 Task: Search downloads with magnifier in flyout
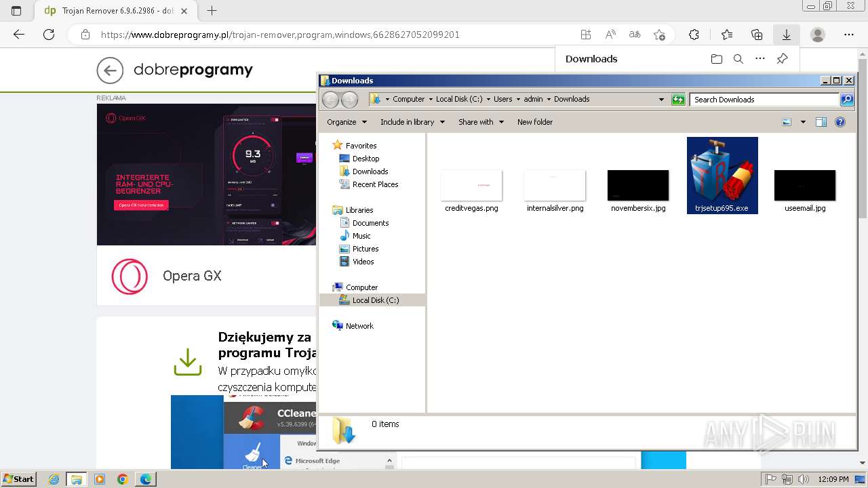738,59
